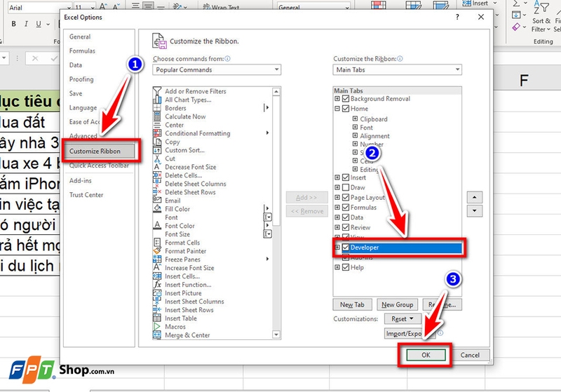This screenshot has height=392, width=561.
Task: Open the General options category
Action: click(80, 36)
